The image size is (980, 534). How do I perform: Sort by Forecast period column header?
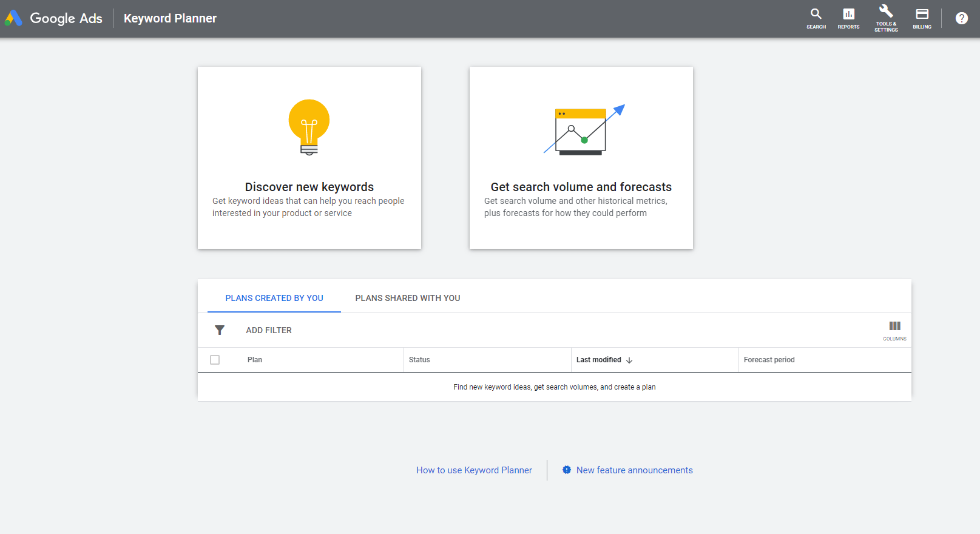coord(769,360)
